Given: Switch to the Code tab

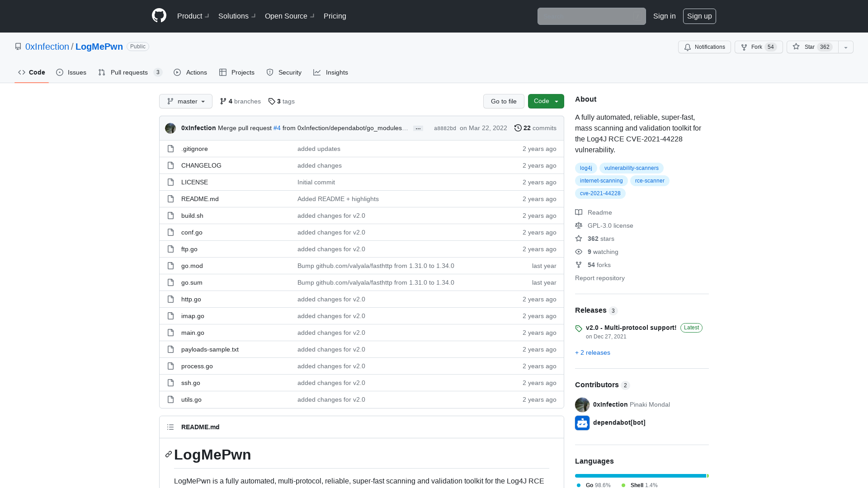Looking at the screenshot, I should [32, 72].
